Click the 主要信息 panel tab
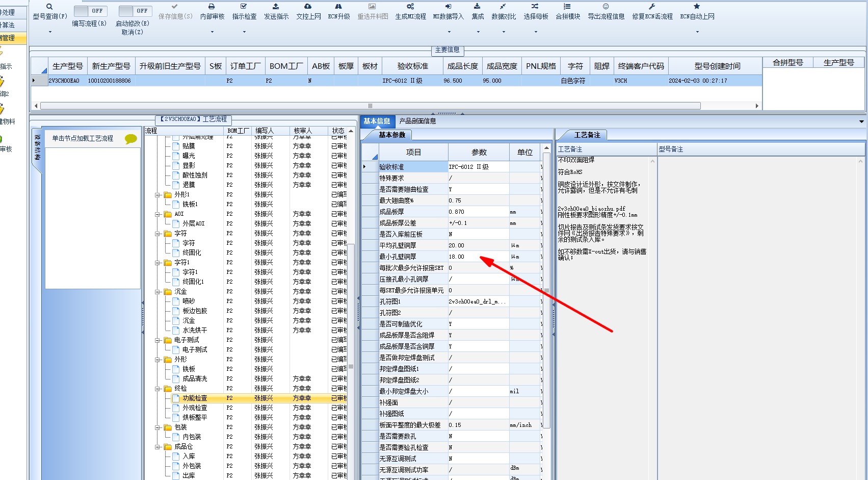 [x=447, y=50]
